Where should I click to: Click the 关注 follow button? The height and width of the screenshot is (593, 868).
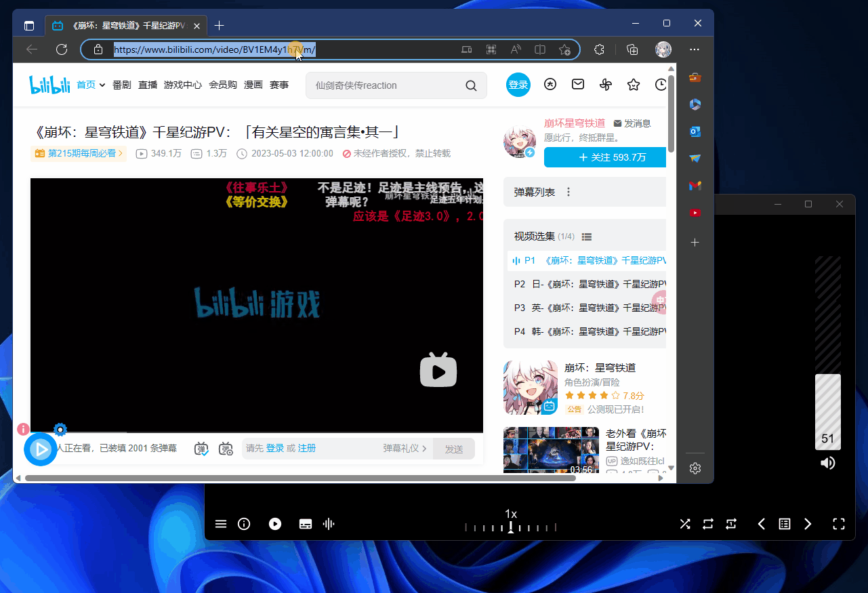[x=605, y=157]
